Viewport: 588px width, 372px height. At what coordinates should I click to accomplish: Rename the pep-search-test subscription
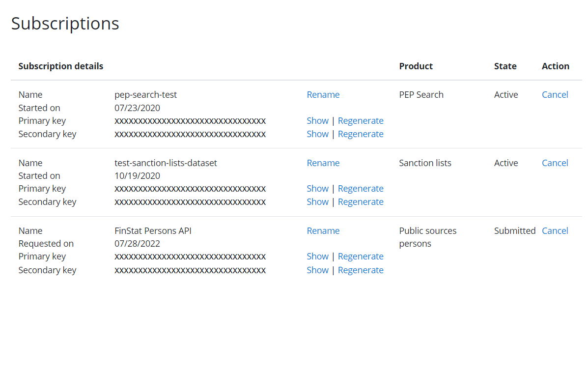point(323,95)
